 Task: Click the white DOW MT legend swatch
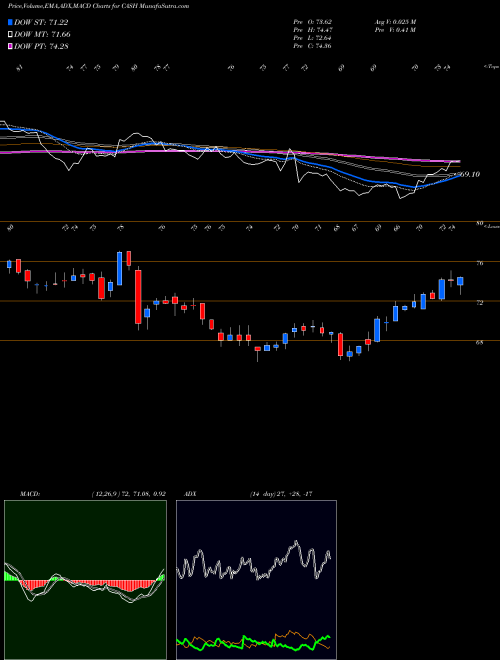coord(11,35)
